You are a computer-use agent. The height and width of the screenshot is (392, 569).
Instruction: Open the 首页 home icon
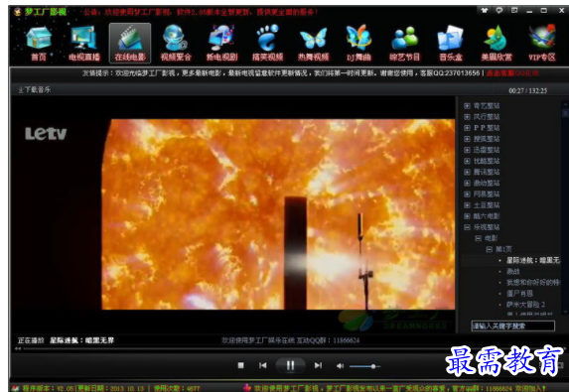click(38, 43)
